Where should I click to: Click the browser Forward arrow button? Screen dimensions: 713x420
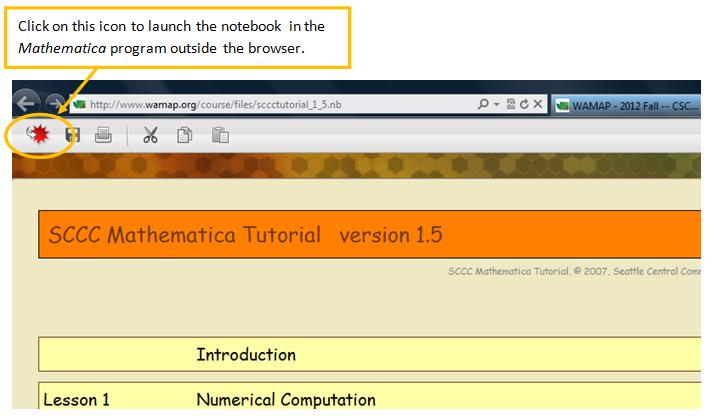point(55,104)
